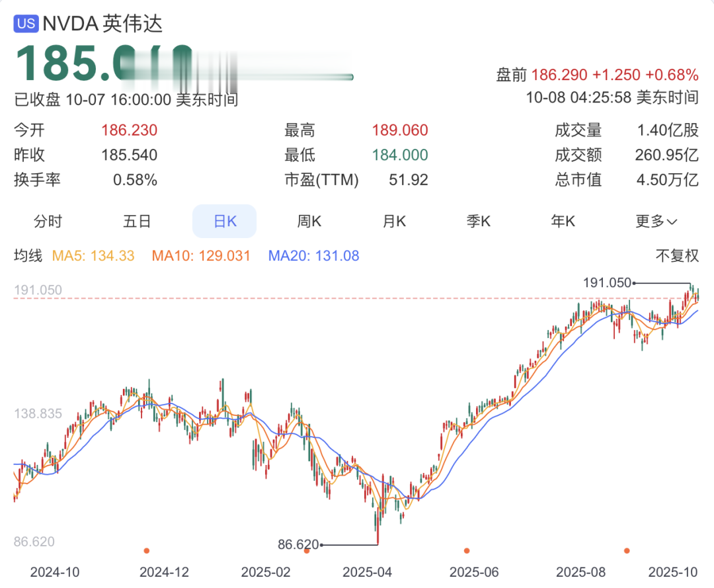This screenshot has height=588, width=714.
Task: Click the 换手率 value 0.58%
Action: pyautogui.click(x=136, y=180)
